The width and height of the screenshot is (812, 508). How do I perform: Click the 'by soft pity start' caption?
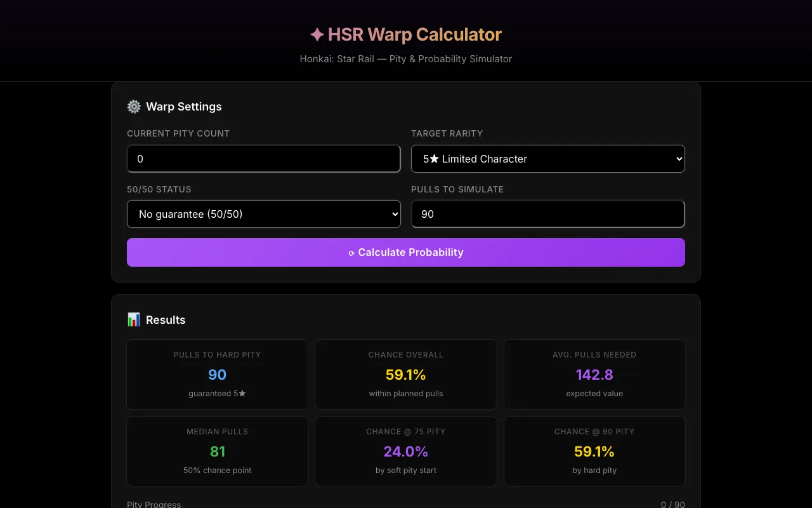(x=406, y=471)
